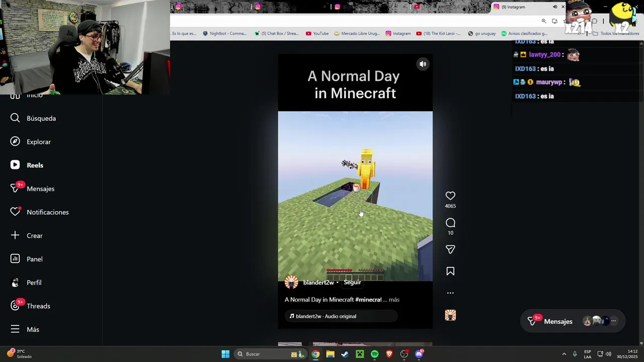The width and height of the screenshot is (644, 362).
Task: Open the Nightbot bookmark
Action: [224, 34]
